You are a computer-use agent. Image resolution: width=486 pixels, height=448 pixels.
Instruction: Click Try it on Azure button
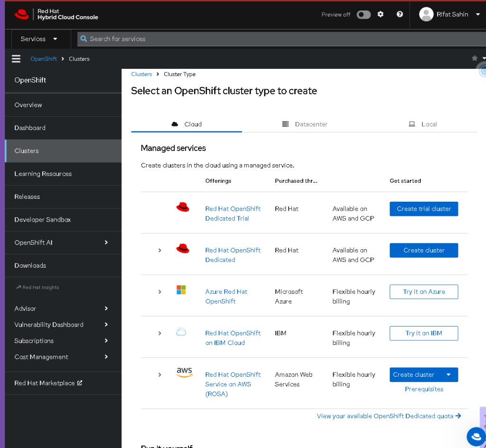pos(424,291)
